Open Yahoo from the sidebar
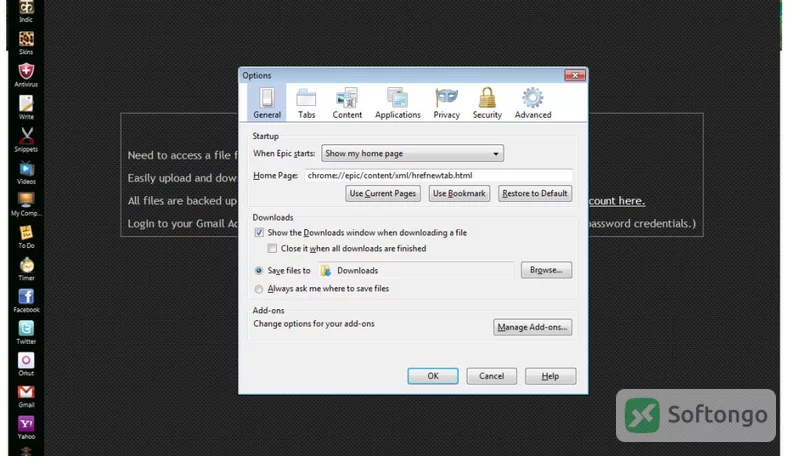 click(26, 428)
